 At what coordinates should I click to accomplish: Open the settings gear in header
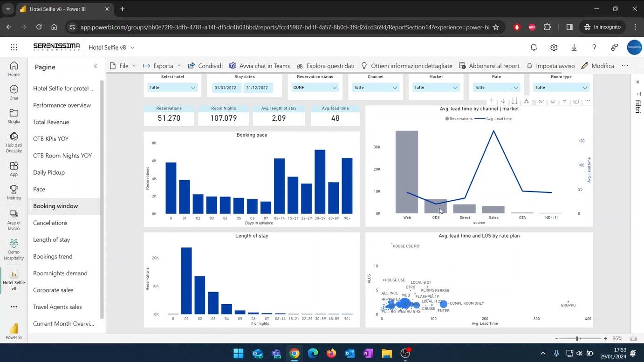click(554, 47)
